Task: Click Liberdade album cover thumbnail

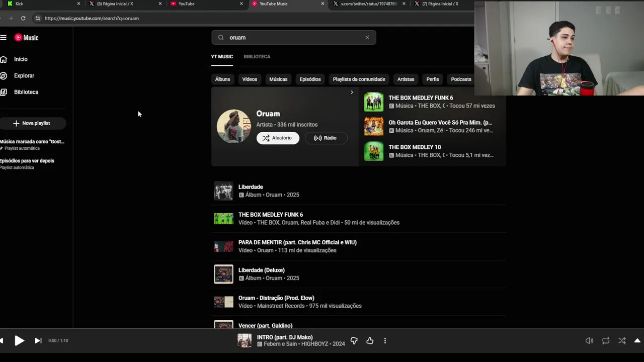Action: [223, 191]
